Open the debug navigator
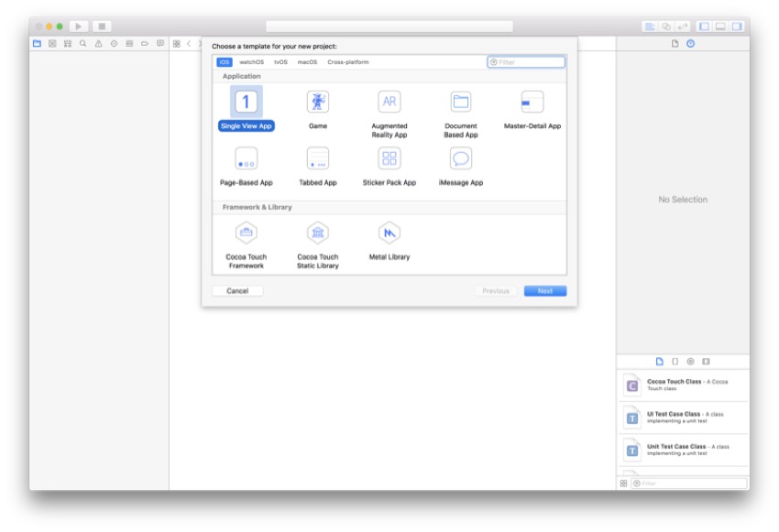Screen dimensions: 779x532 (x=129, y=44)
